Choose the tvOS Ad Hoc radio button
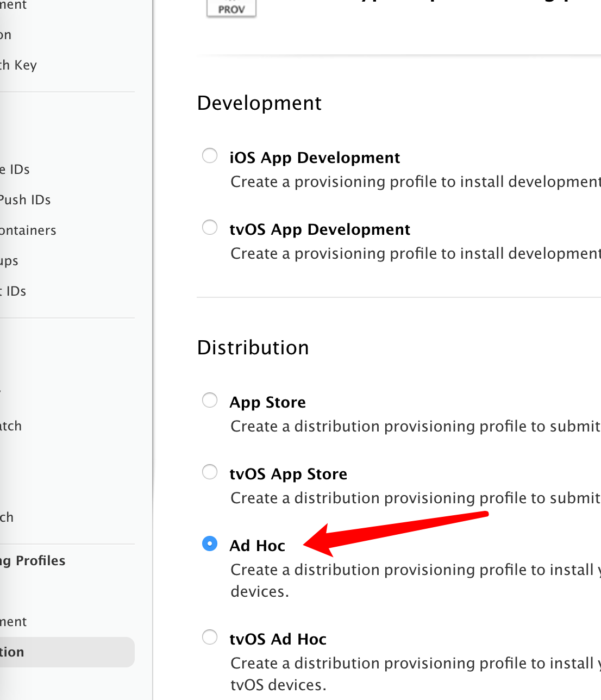Screen dimensions: 601x700 pyautogui.click(x=210, y=637)
